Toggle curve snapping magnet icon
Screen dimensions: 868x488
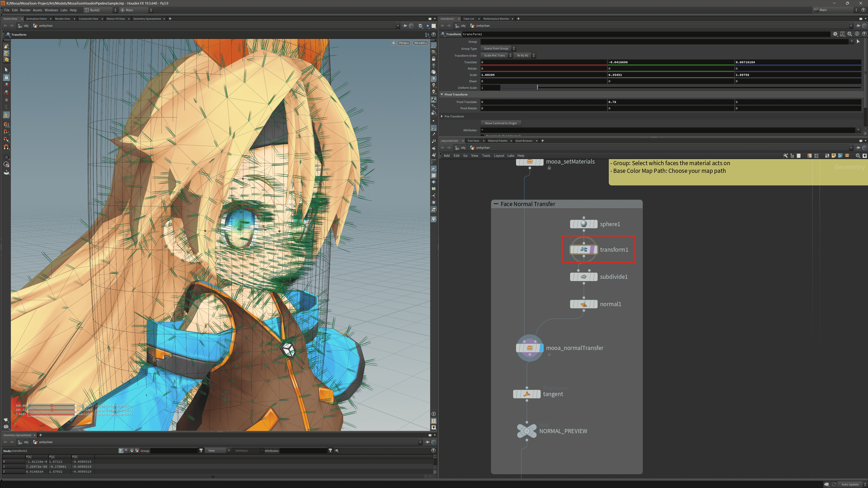tap(6, 132)
